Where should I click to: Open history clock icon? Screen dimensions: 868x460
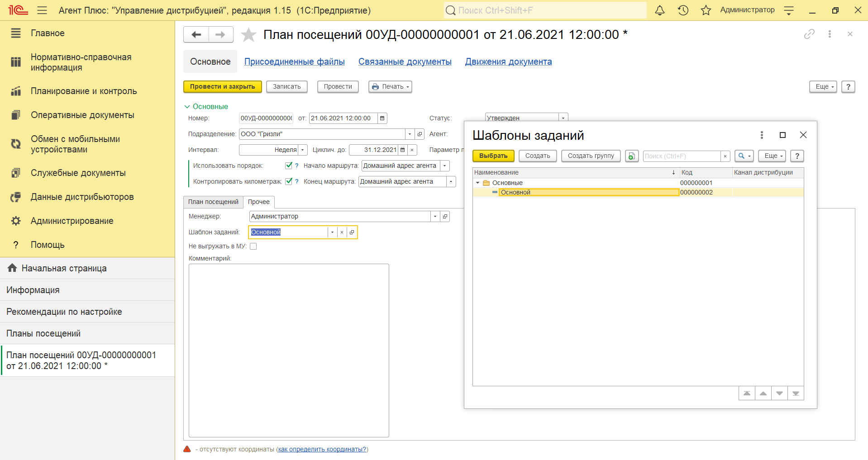click(x=683, y=10)
